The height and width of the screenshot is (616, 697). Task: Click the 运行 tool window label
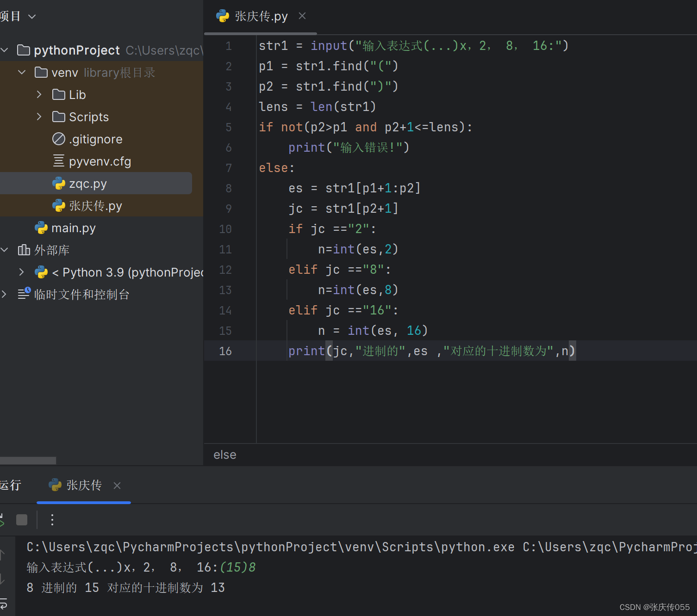[x=11, y=485]
